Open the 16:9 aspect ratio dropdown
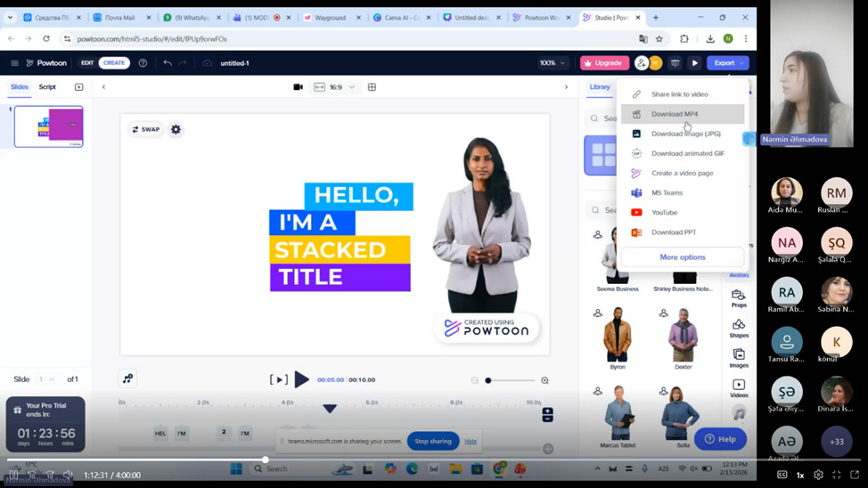Viewport: 868px width, 488px height. pyautogui.click(x=335, y=87)
